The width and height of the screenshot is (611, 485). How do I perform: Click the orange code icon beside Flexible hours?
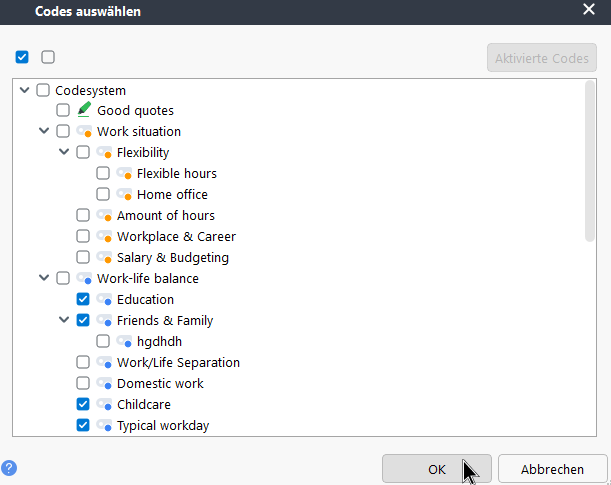(x=124, y=173)
